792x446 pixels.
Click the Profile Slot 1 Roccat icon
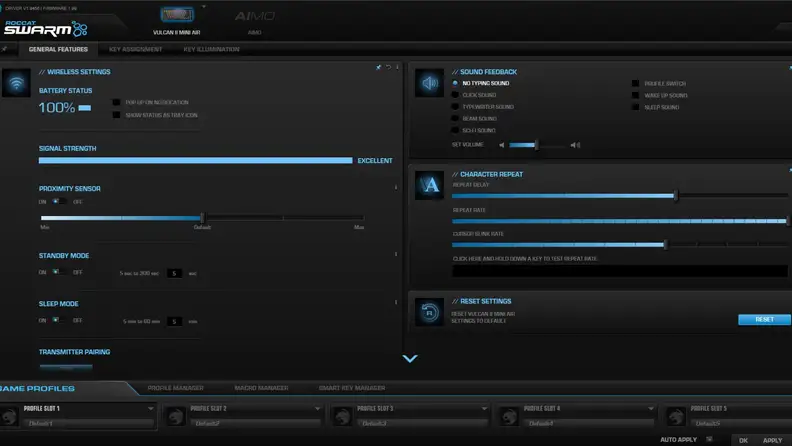[x=9, y=417]
